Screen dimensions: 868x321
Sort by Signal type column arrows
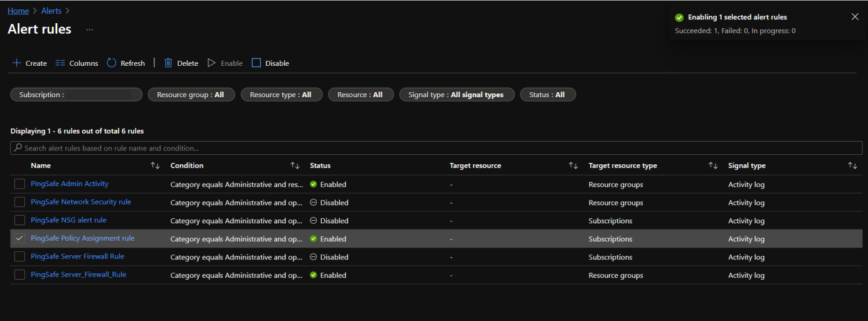click(x=852, y=166)
